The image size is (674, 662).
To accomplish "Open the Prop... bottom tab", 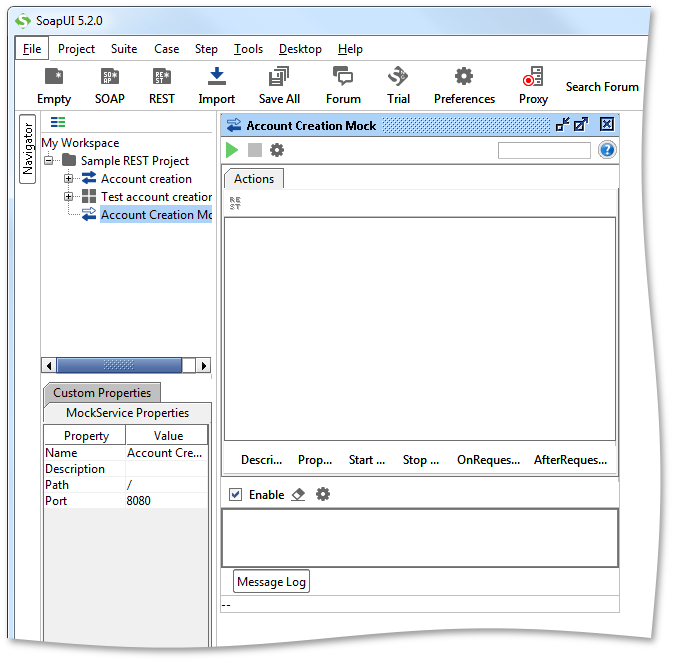I will (315, 460).
